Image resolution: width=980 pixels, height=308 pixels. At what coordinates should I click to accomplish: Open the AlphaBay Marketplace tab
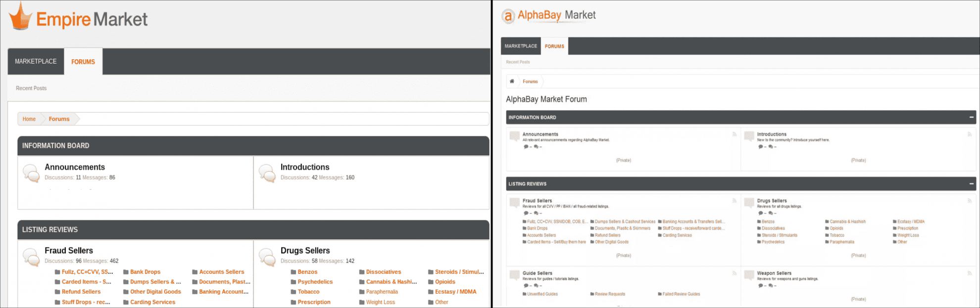(x=521, y=46)
